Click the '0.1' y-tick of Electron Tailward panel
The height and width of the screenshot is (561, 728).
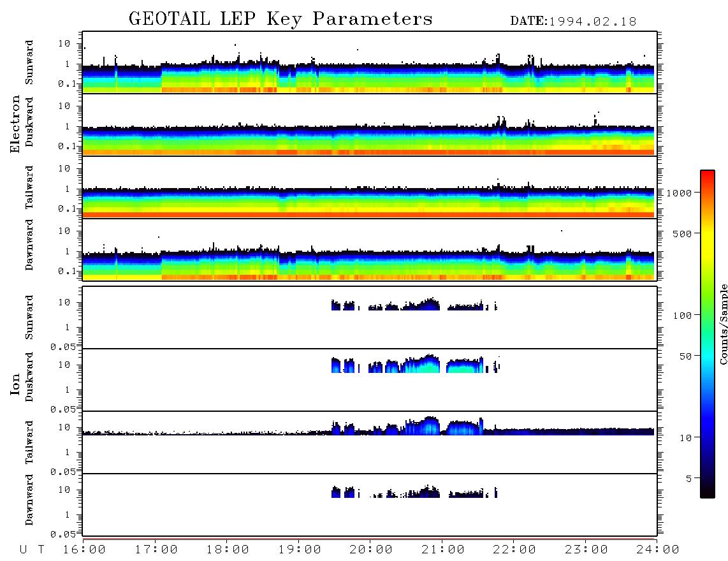(x=67, y=208)
